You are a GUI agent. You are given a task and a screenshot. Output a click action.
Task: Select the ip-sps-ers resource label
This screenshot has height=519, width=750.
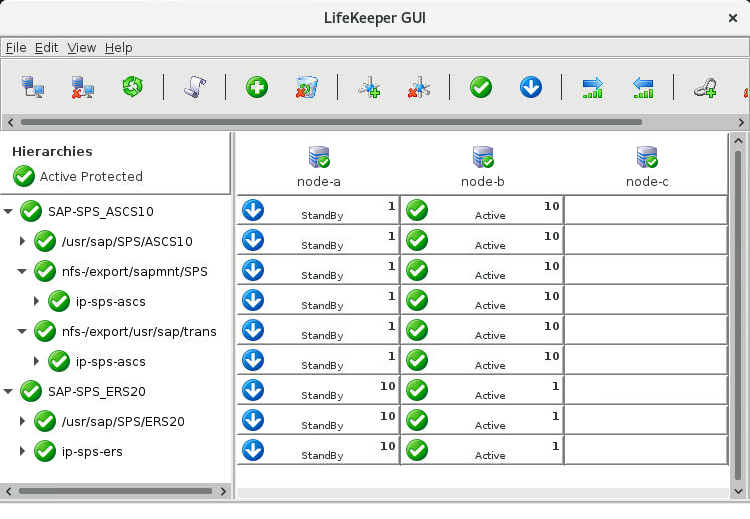pyautogui.click(x=92, y=452)
